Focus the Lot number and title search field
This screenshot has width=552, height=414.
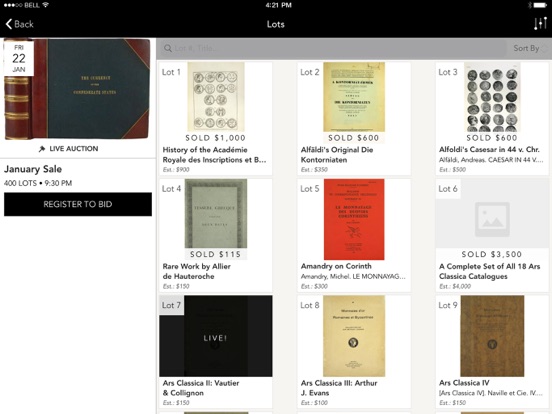click(331, 48)
